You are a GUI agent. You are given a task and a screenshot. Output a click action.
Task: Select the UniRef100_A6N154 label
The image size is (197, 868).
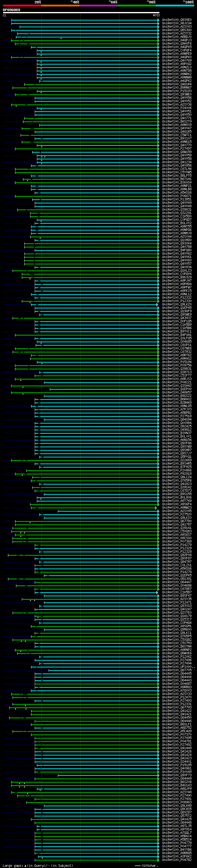click(x=176, y=440)
